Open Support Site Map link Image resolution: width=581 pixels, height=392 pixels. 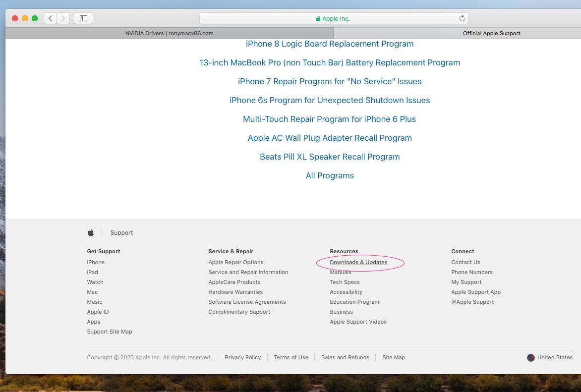click(x=109, y=332)
